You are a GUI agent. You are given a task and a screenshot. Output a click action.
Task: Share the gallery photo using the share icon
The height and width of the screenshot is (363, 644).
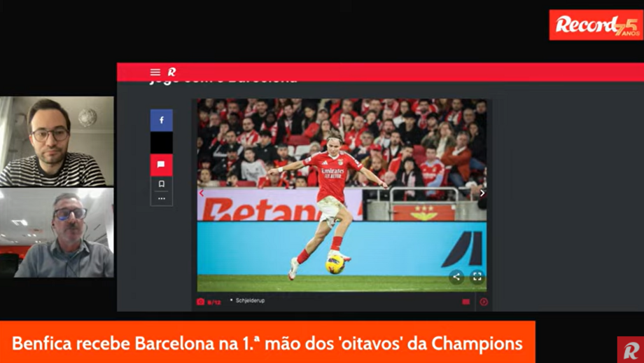[x=456, y=277]
